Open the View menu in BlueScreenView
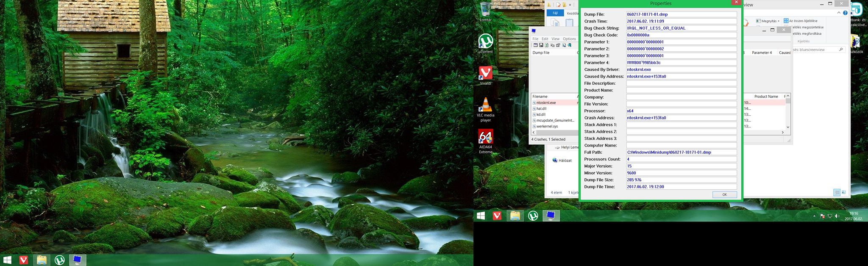The image size is (868, 266). pyautogui.click(x=556, y=39)
